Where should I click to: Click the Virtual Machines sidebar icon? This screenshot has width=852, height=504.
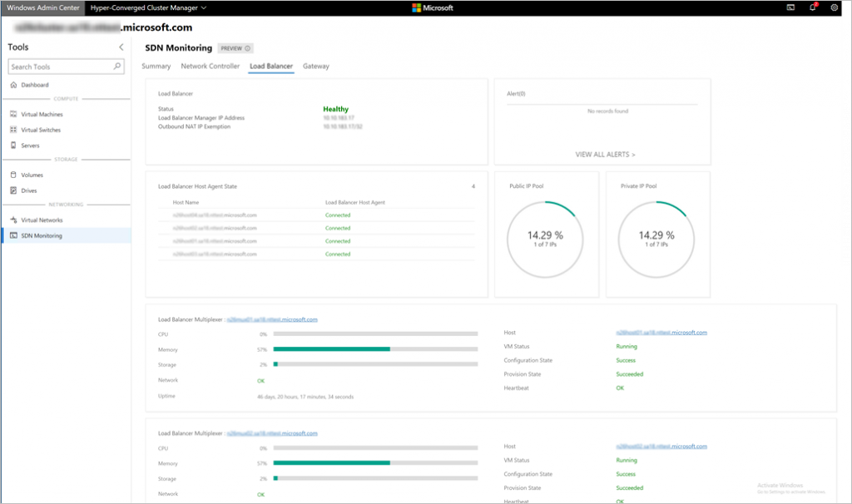(x=13, y=114)
